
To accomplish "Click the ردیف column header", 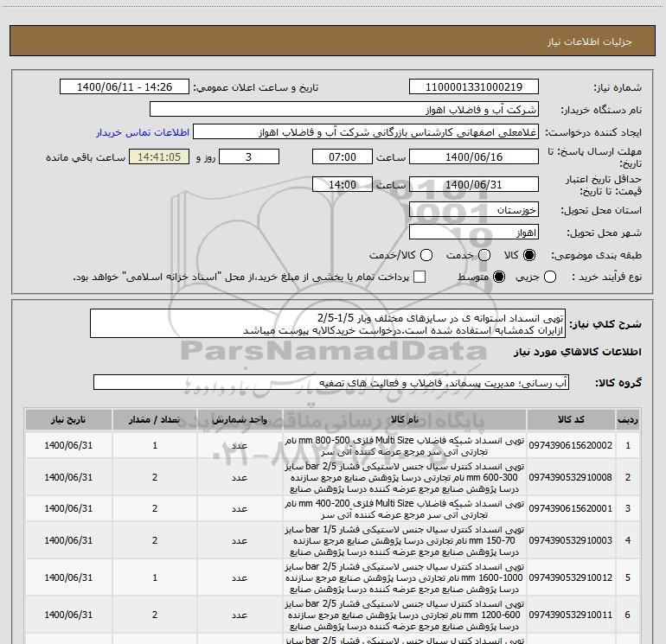I will coord(628,419).
